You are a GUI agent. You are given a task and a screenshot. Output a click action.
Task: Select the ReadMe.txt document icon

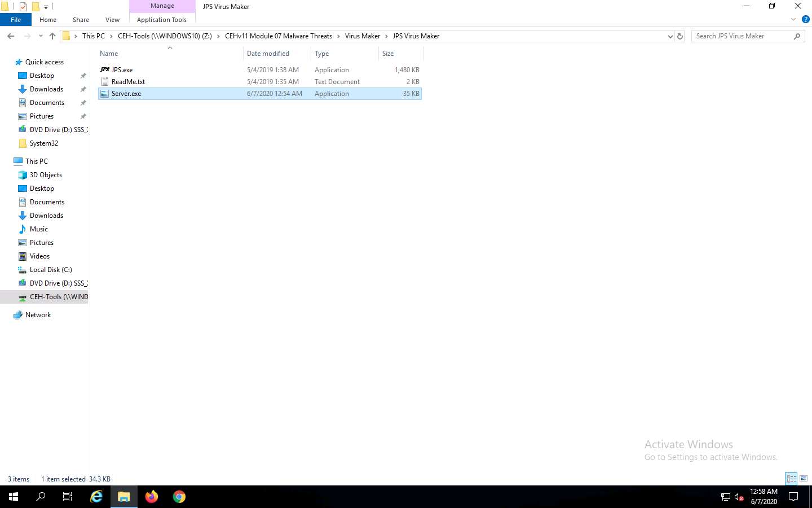click(x=104, y=82)
